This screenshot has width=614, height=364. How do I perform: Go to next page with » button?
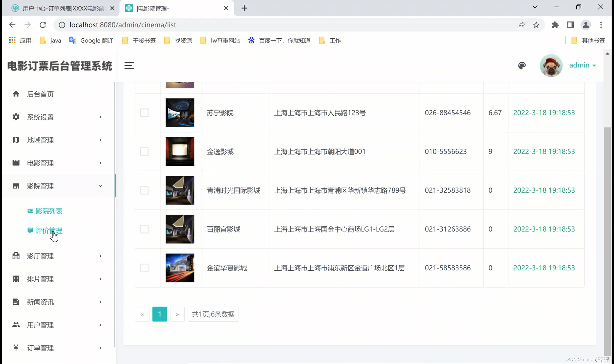click(x=177, y=314)
